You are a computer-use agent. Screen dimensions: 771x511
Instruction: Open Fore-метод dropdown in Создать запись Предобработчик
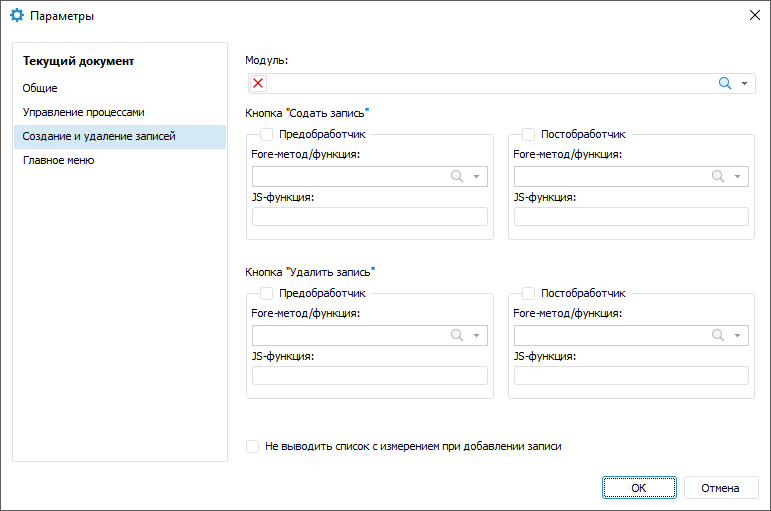(x=477, y=176)
